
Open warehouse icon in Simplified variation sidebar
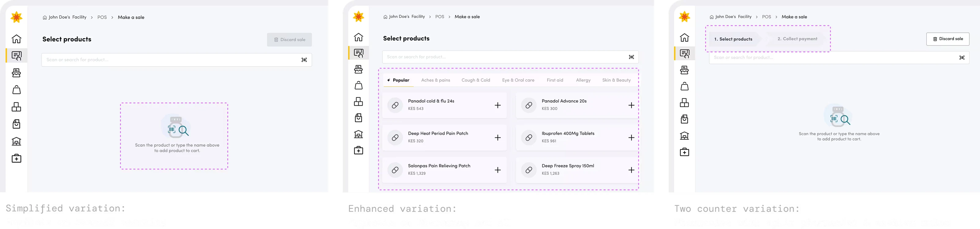pyautogui.click(x=16, y=141)
